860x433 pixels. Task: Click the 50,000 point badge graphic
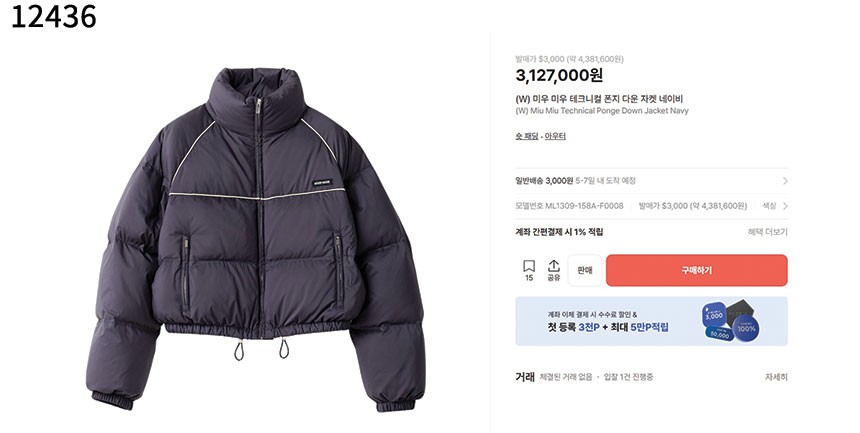[719, 334]
